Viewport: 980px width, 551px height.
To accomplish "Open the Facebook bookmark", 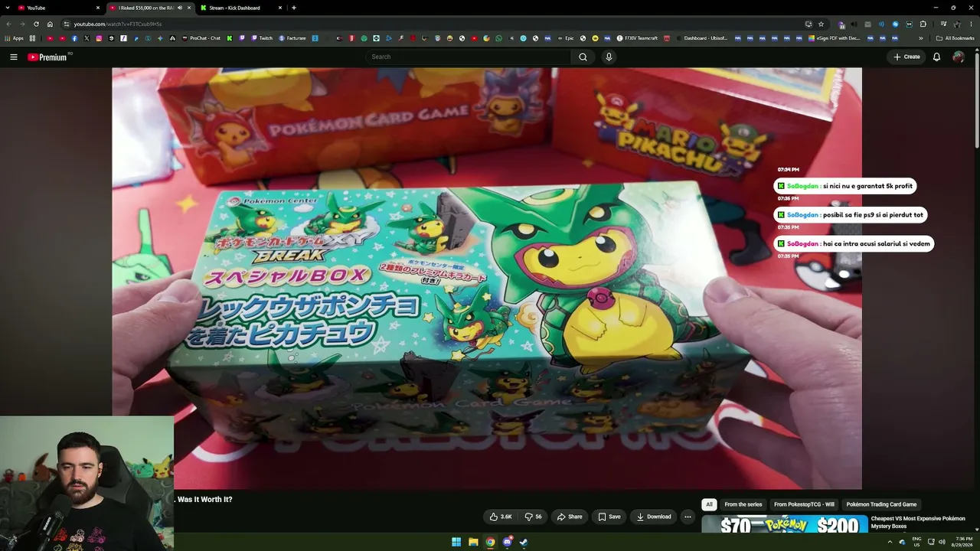I will point(74,38).
